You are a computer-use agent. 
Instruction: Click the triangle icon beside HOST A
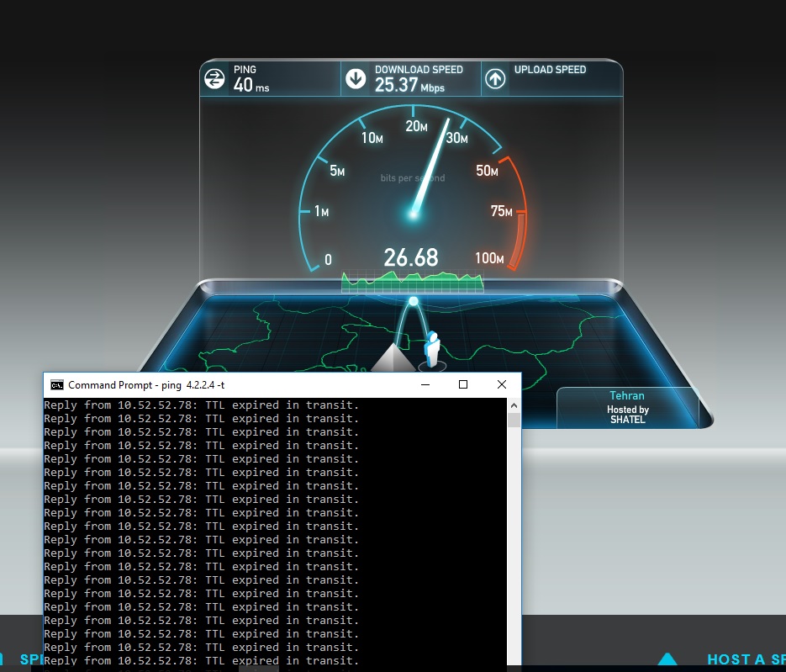coord(667,660)
